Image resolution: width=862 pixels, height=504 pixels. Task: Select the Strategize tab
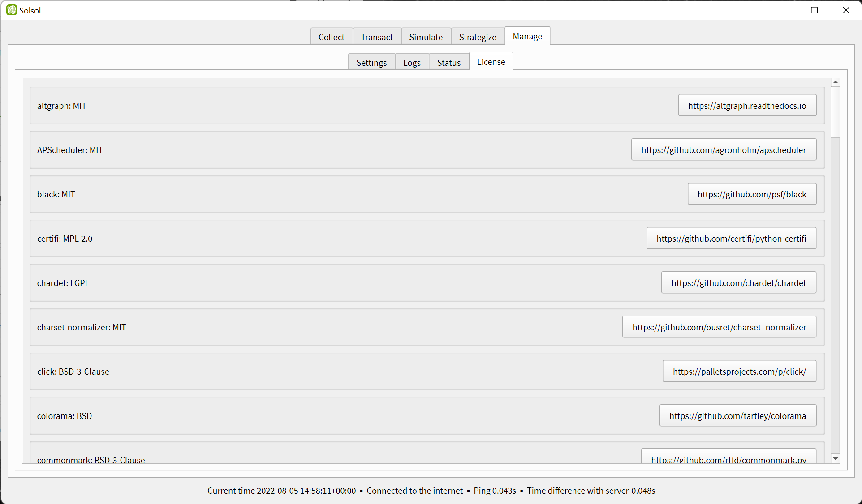tap(478, 37)
